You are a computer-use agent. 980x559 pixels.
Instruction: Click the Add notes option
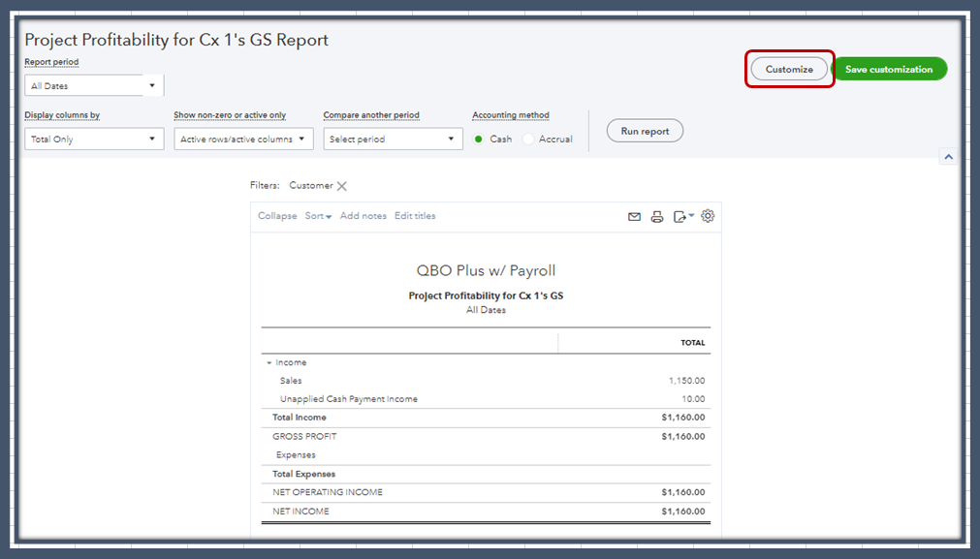click(363, 215)
